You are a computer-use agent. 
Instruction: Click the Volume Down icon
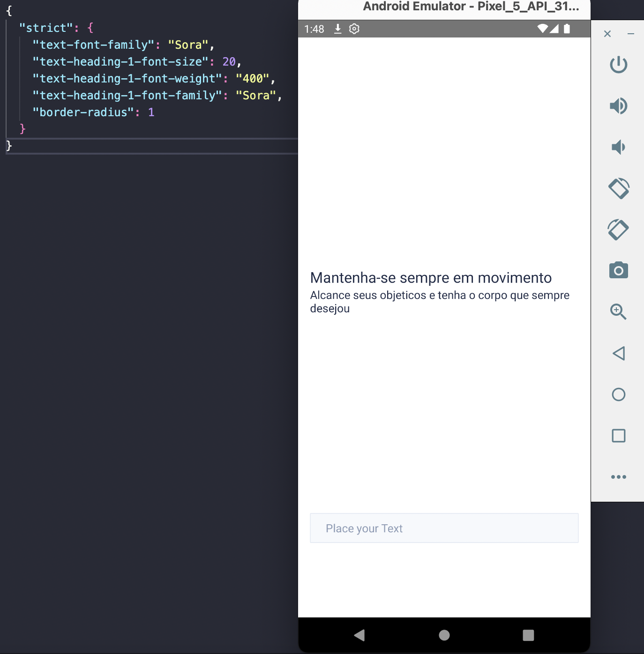coord(619,147)
